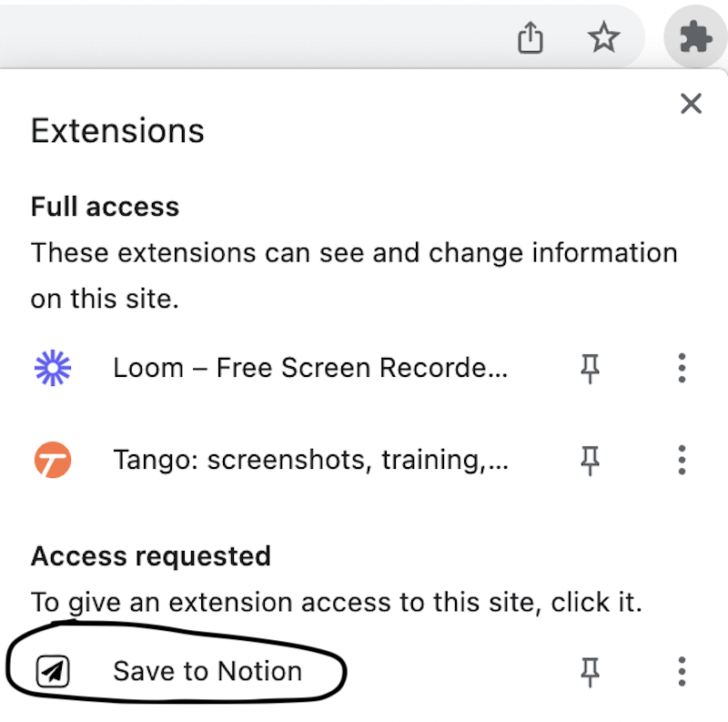Close the Extensions popup

pos(691,103)
